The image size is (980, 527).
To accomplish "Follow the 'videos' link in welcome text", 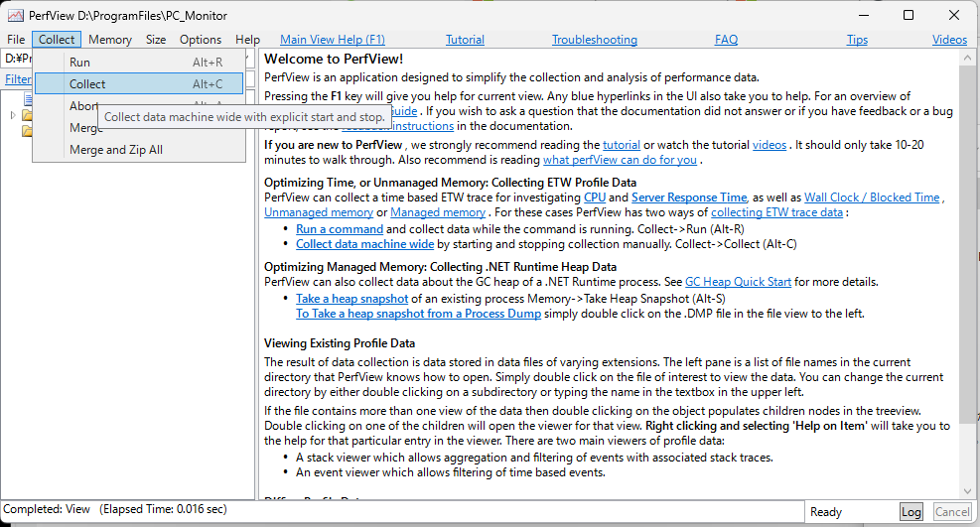I will (770, 145).
